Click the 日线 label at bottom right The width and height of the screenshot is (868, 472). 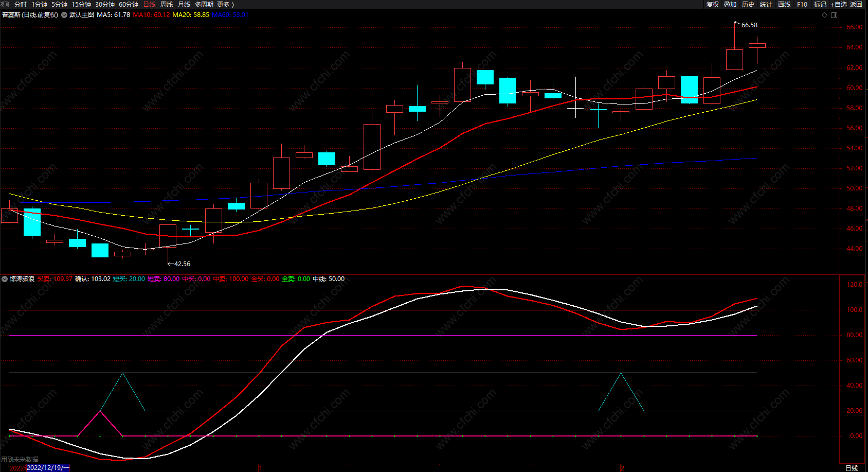852,468
